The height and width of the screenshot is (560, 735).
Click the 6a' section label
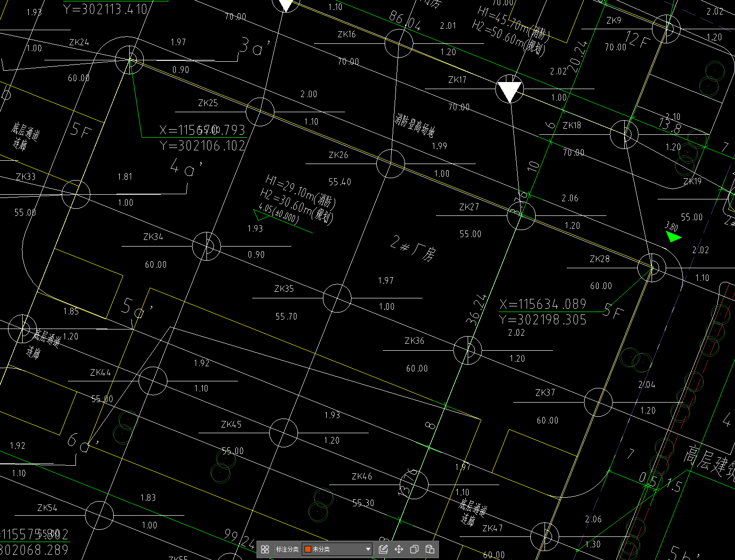(83, 443)
